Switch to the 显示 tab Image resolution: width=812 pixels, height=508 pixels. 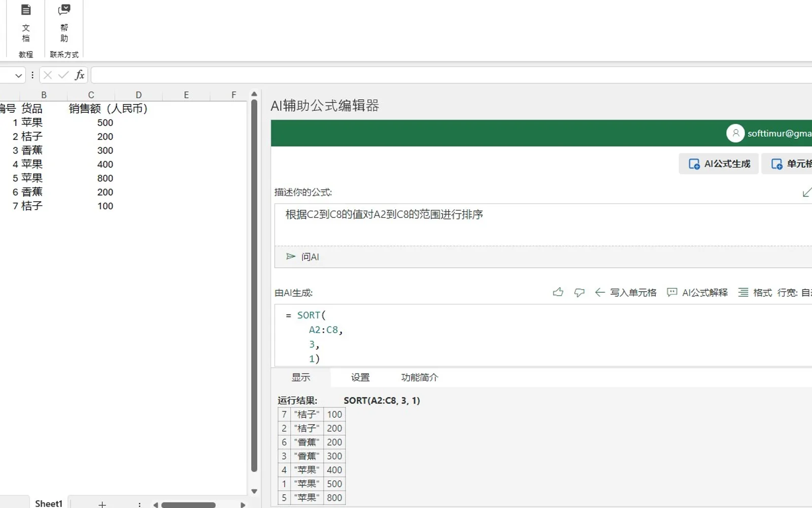click(x=300, y=377)
